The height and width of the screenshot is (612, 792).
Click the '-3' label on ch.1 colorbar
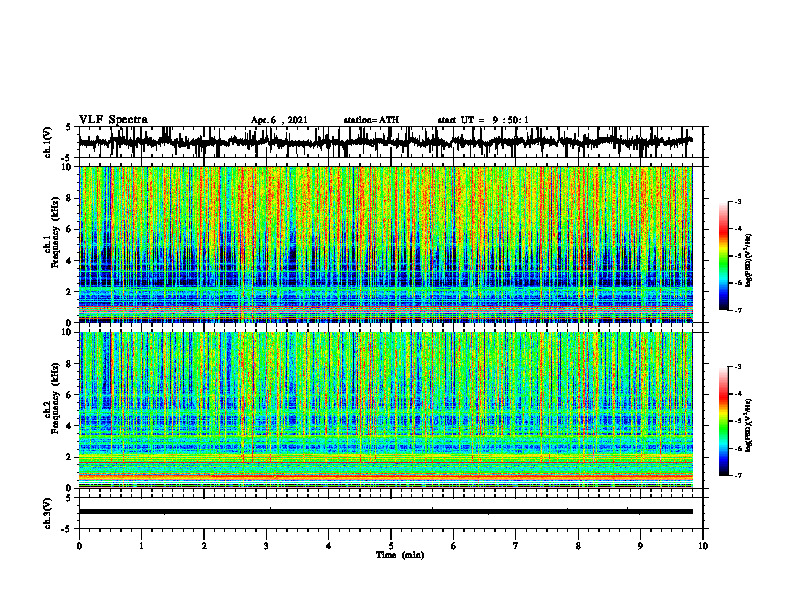tap(738, 202)
